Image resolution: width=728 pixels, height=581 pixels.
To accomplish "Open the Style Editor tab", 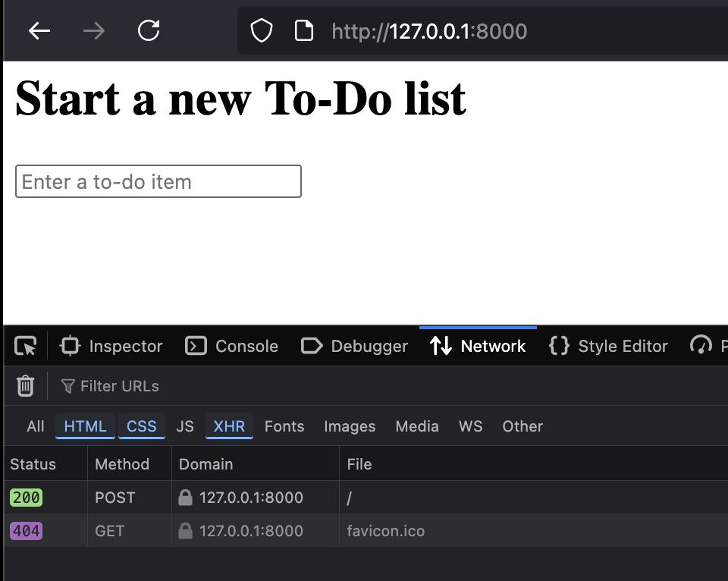I will click(608, 346).
